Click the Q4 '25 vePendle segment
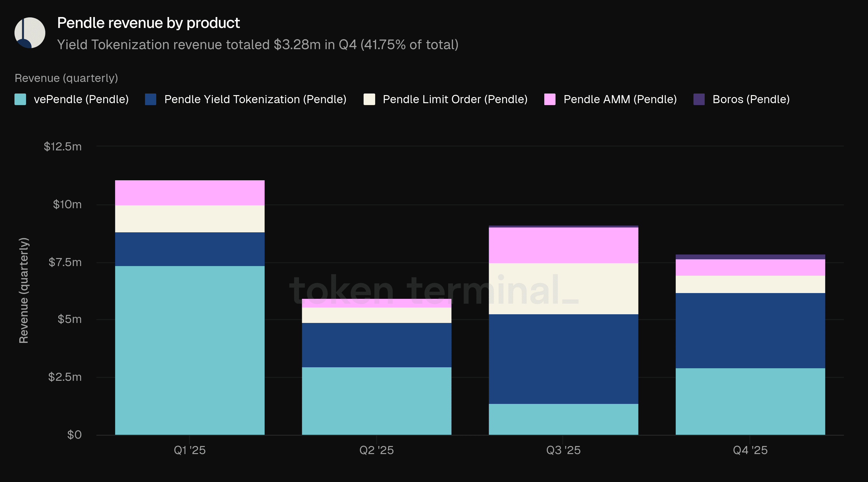This screenshot has width=868, height=482. pos(750,401)
